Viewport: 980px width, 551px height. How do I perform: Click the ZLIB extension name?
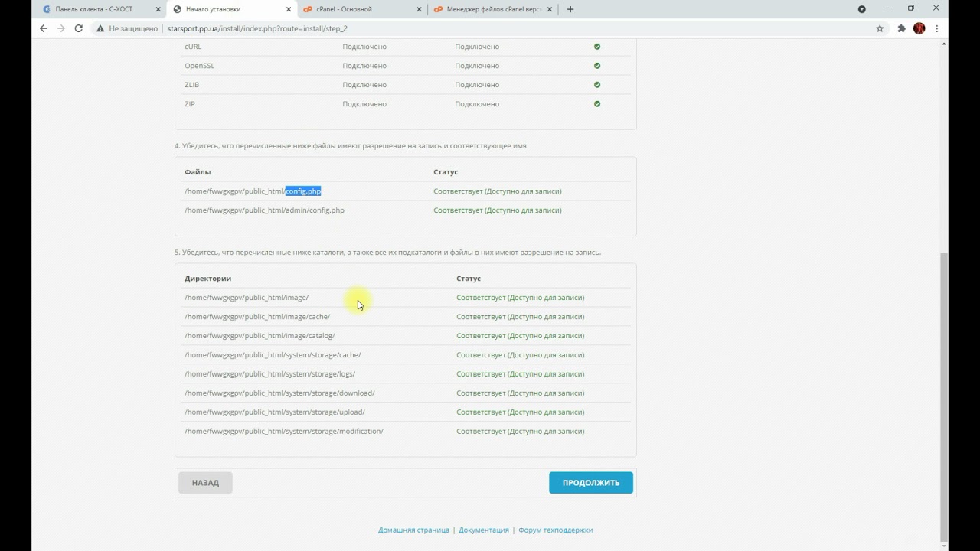click(x=191, y=85)
